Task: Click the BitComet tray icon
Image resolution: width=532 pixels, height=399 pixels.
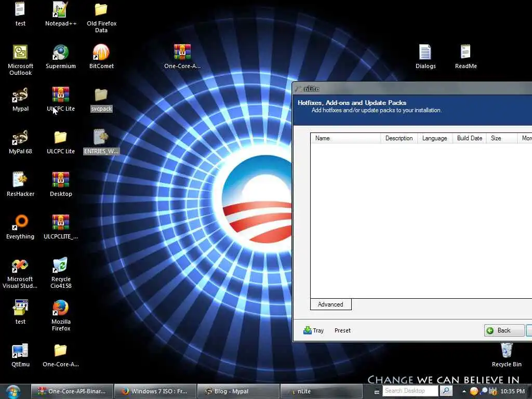Action: pos(474,391)
